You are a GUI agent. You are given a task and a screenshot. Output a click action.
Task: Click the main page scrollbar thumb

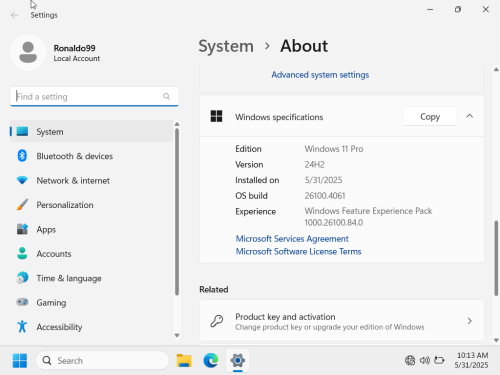(496, 258)
